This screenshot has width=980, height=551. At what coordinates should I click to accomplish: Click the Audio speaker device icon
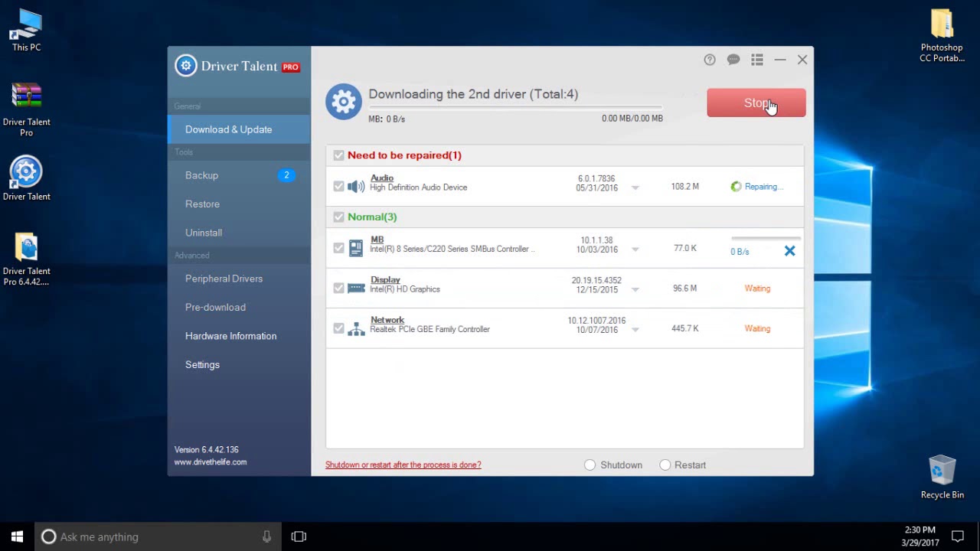tap(356, 187)
